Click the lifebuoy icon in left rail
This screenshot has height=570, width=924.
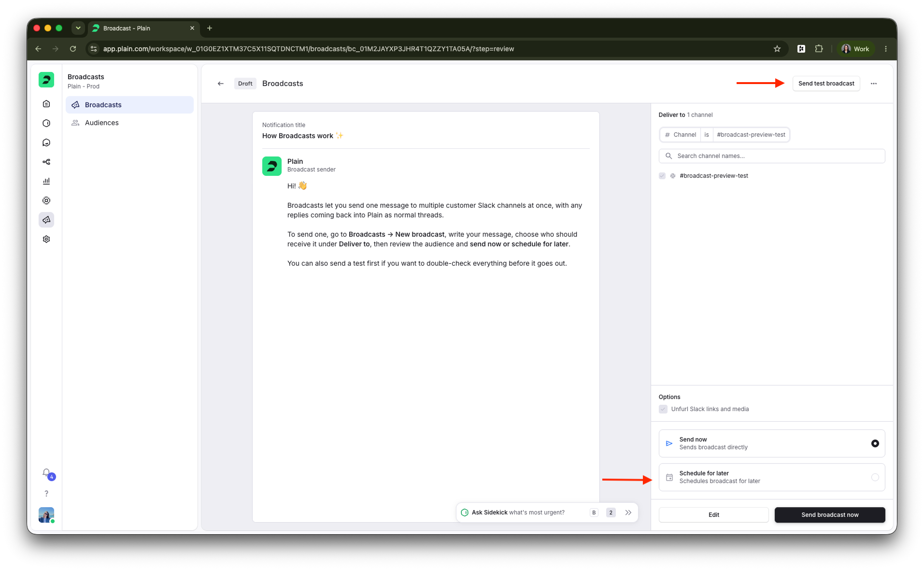(46, 200)
